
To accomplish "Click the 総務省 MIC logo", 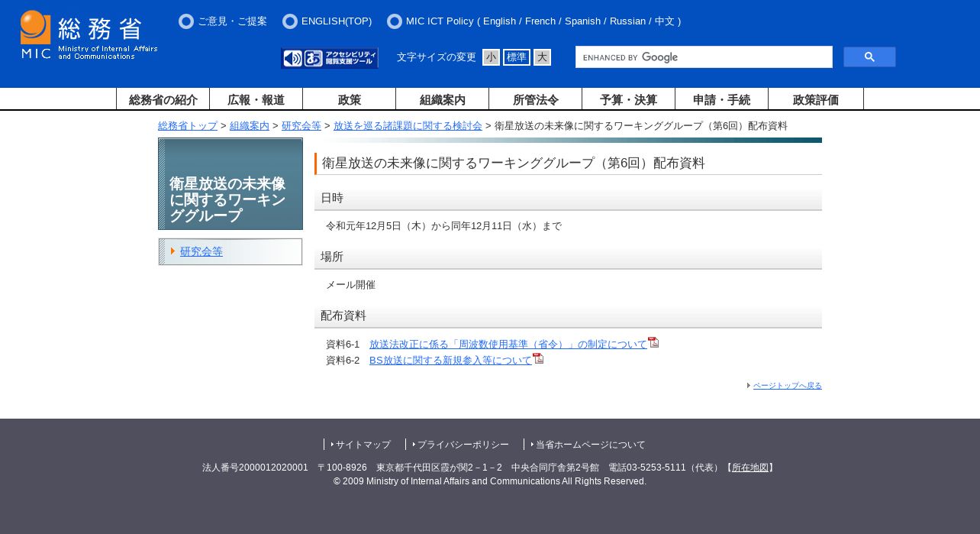I will click(89, 35).
